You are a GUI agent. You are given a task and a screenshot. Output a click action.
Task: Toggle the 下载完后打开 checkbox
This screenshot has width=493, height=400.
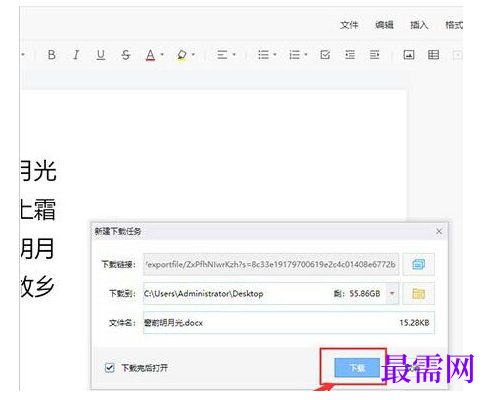(x=110, y=368)
